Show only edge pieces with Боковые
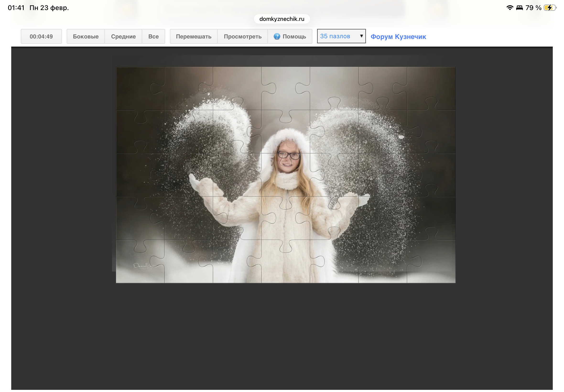Screen dimensions: 564x392 pyautogui.click(x=86, y=36)
